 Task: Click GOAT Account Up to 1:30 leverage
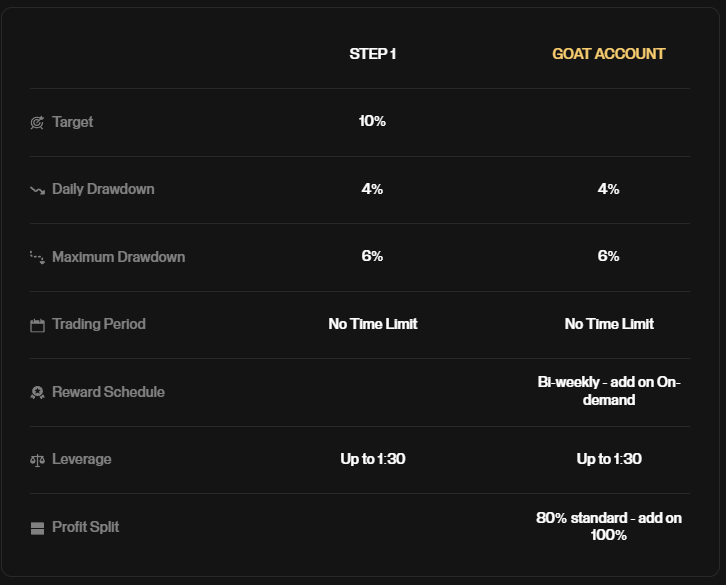609,459
